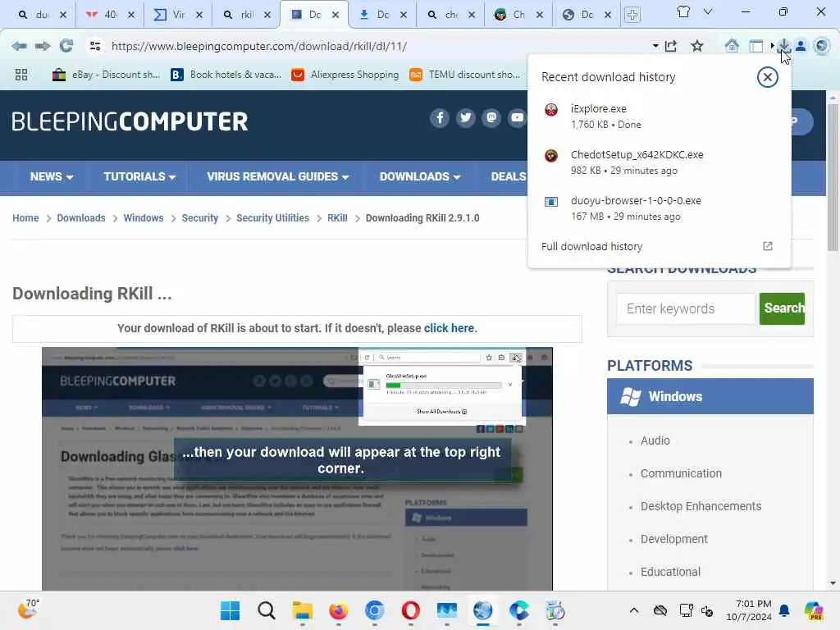Visit BleepingComputer Twitter icon
The height and width of the screenshot is (630, 840).
click(x=466, y=117)
